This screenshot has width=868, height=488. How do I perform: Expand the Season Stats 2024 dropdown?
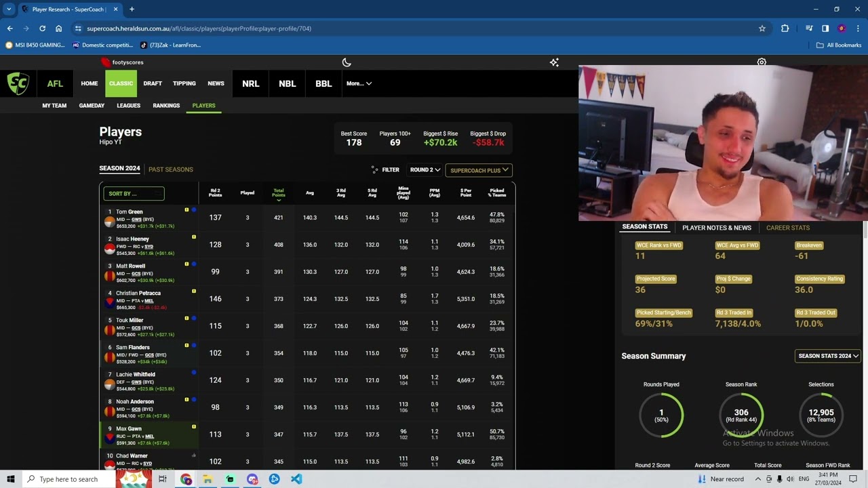pos(828,356)
